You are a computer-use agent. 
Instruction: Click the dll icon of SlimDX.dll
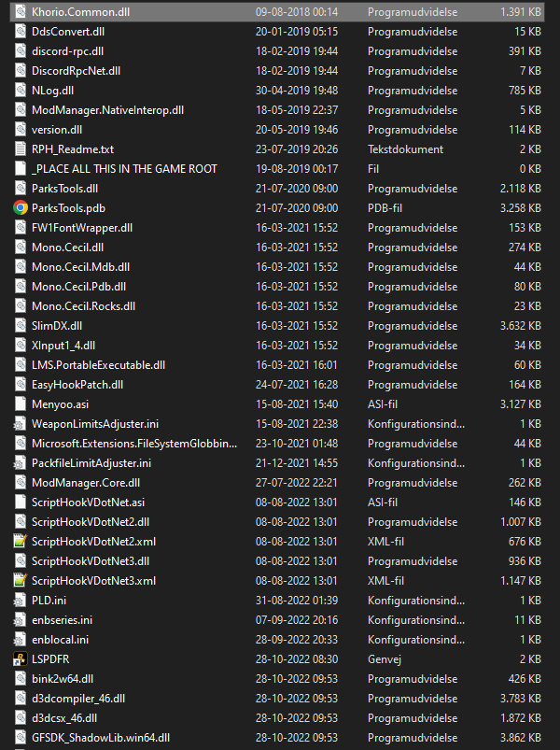(x=21, y=326)
